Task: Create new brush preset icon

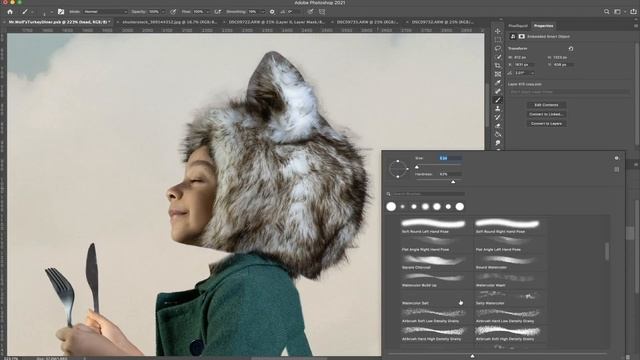Action: tap(616, 169)
